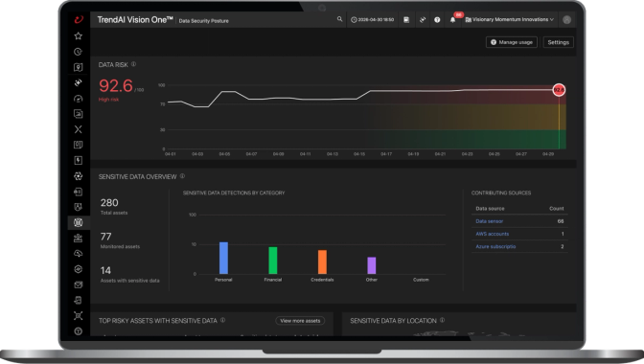Expand the Visionary Momentum Innovations dropdown
This screenshot has height=364, width=644.
click(510, 20)
